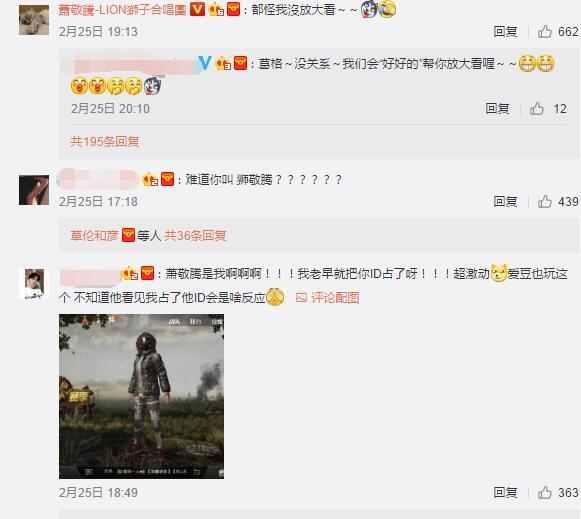This screenshot has height=519, width=581.
Task: Open the 董伦和彦 user link
Action: pos(94,235)
